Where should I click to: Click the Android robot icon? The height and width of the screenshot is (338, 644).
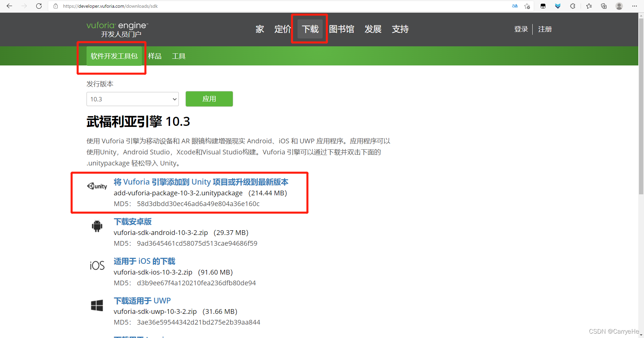(97, 226)
